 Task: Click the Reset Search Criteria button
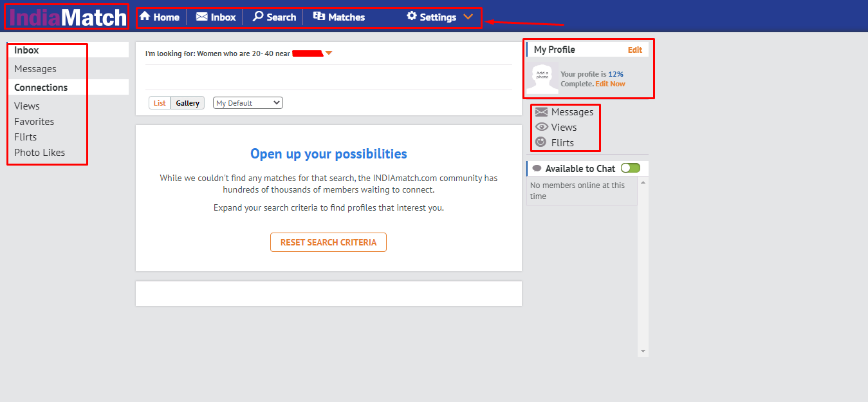[328, 242]
